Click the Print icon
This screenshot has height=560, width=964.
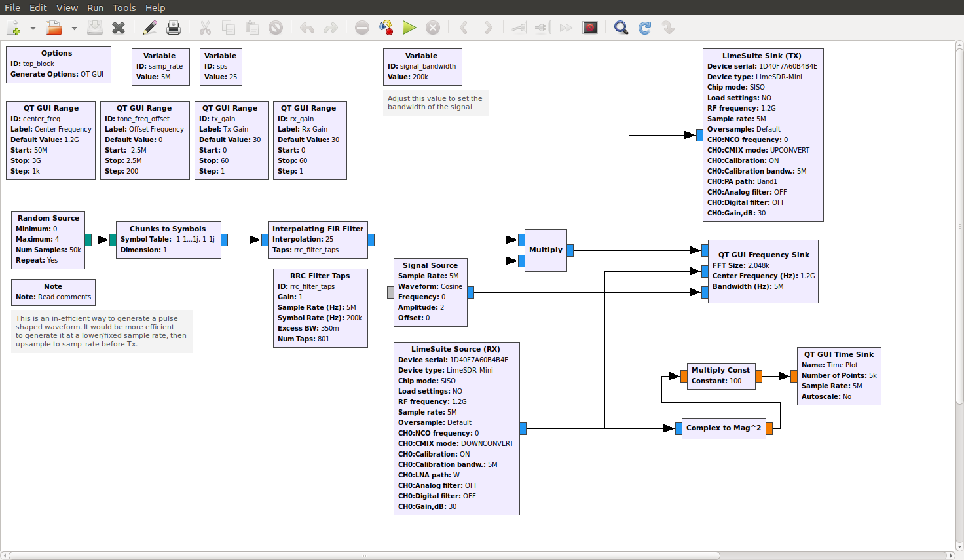(x=174, y=28)
